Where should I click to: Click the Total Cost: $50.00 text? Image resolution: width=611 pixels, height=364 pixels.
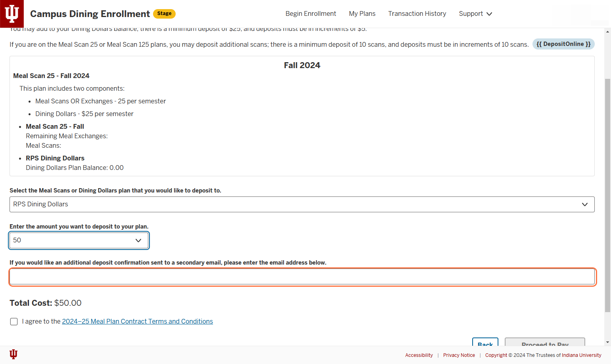click(46, 303)
